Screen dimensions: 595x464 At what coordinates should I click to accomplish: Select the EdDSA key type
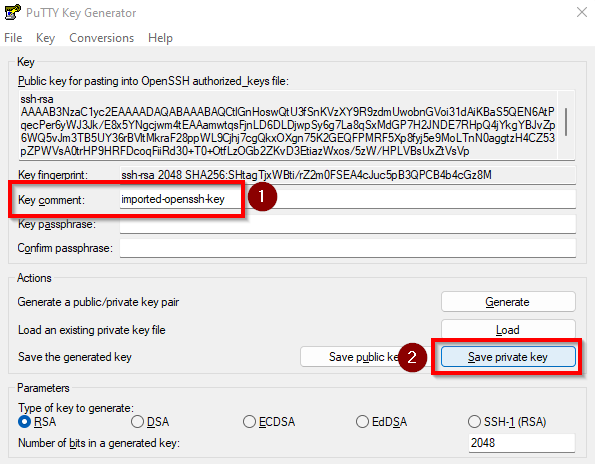(381, 422)
